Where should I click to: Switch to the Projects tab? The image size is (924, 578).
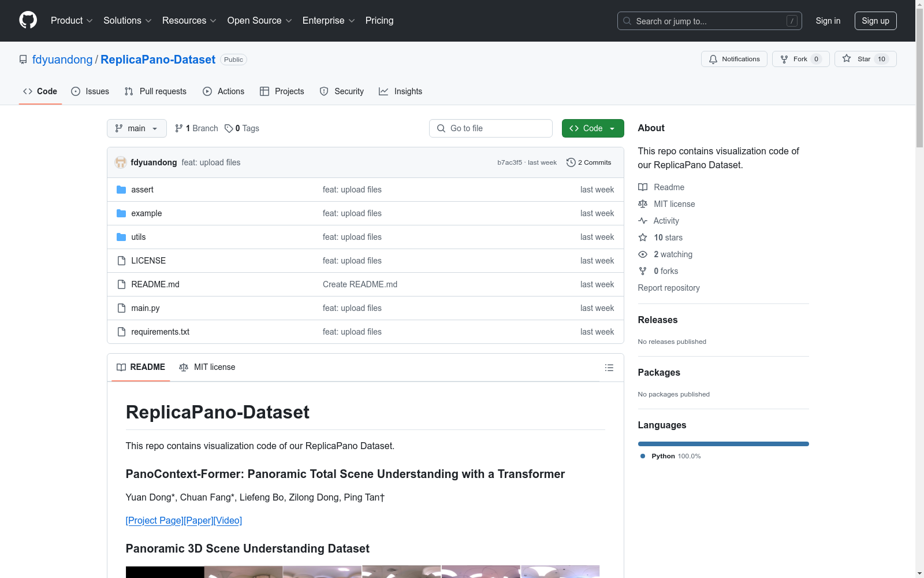(282, 91)
